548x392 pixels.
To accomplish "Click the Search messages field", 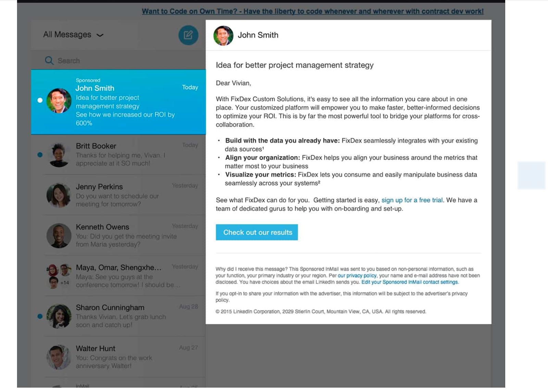I will point(118,61).
